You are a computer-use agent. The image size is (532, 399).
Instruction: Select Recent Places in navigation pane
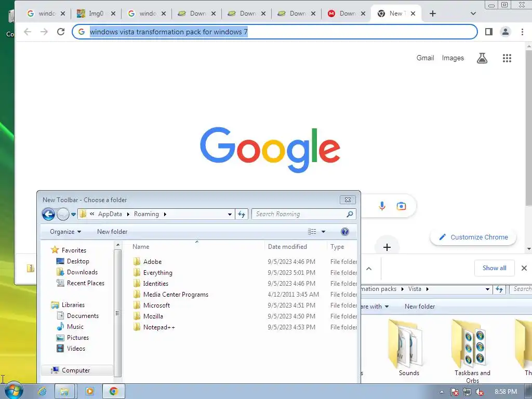86,283
